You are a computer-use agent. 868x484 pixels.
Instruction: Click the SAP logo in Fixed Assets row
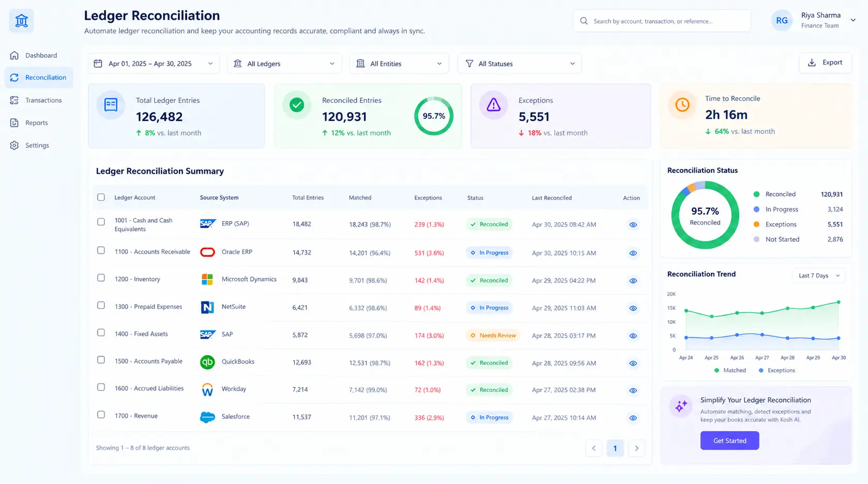point(207,335)
